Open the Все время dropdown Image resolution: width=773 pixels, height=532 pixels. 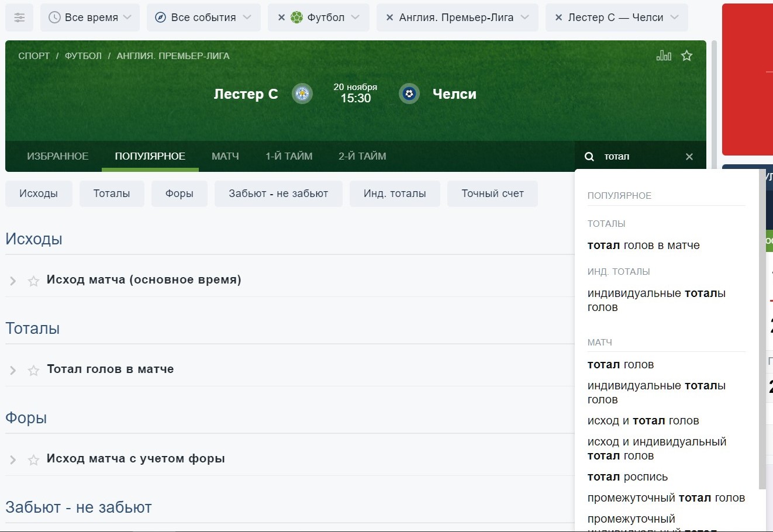pyautogui.click(x=90, y=18)
